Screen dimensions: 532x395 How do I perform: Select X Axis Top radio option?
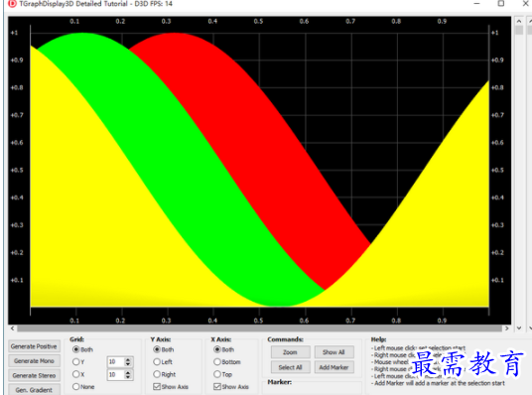[x=223, y=374]
